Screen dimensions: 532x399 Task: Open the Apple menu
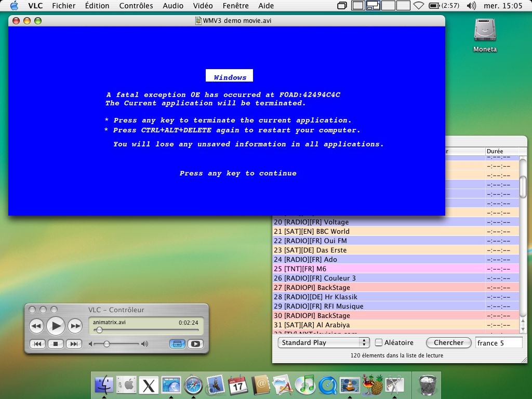coord(14,5)
